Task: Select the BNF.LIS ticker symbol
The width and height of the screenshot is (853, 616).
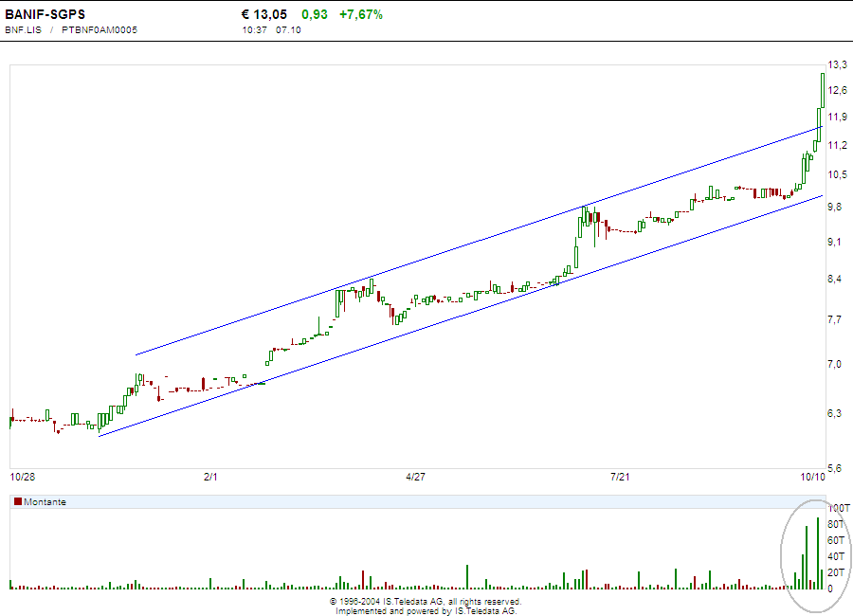Action: click(x=24, y=30)
